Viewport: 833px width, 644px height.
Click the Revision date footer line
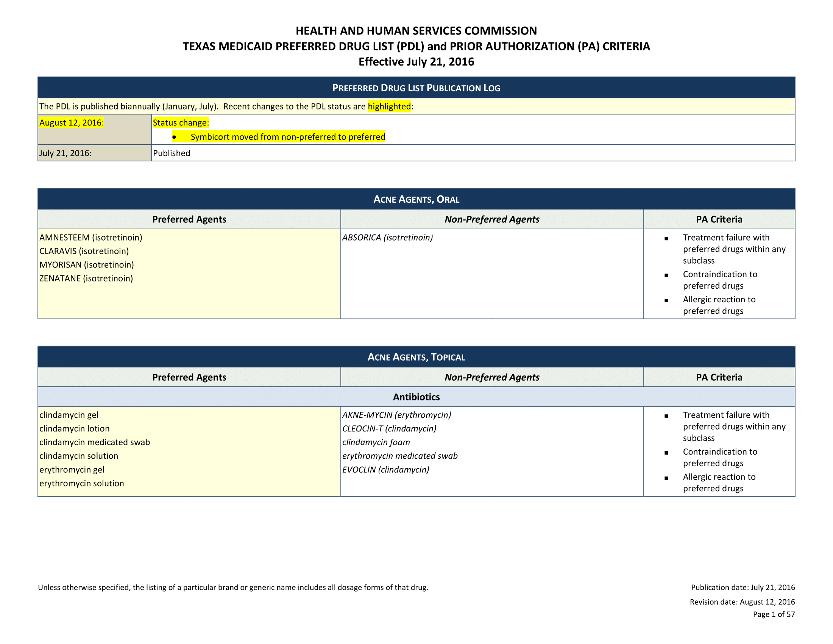[742, 602]
